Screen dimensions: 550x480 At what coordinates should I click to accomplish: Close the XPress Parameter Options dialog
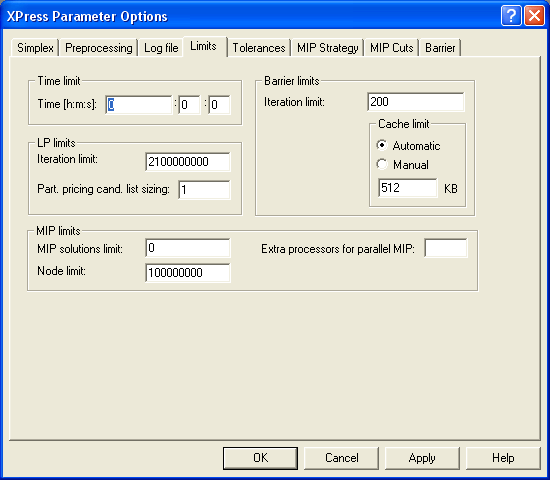[x=534, y=16]
